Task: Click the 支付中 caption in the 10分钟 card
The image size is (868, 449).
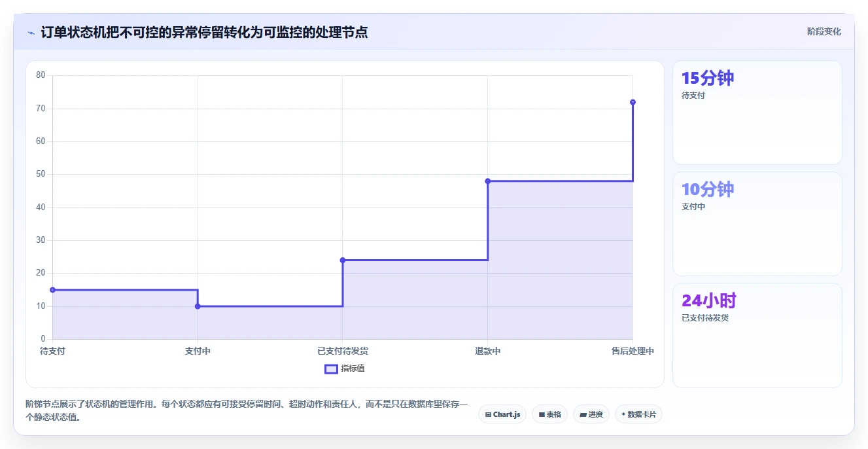Action: (693, 207)
